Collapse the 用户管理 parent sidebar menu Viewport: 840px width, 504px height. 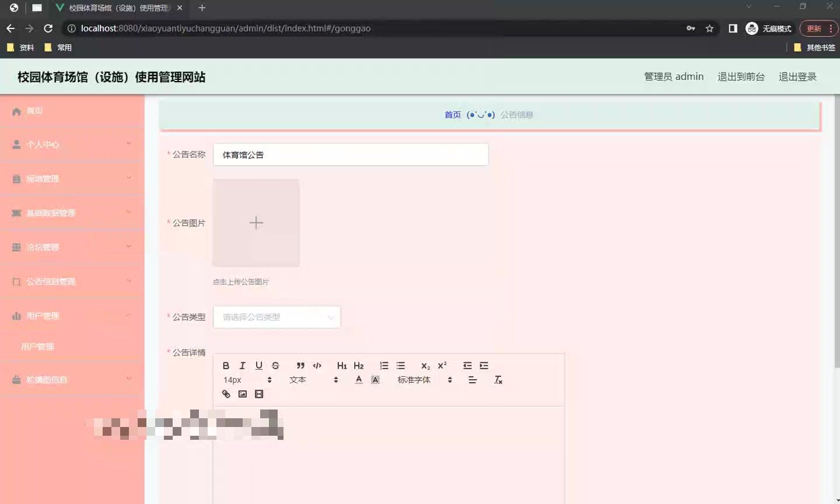(x=72, y=316)
